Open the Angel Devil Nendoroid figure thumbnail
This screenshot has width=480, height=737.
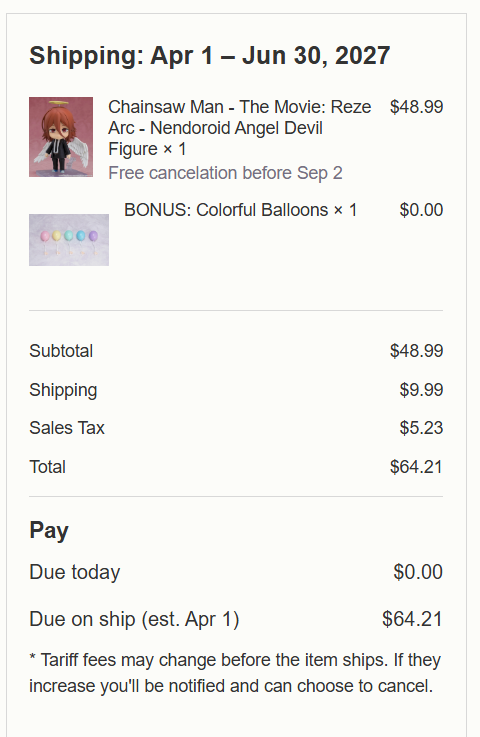tap(61, 137)
